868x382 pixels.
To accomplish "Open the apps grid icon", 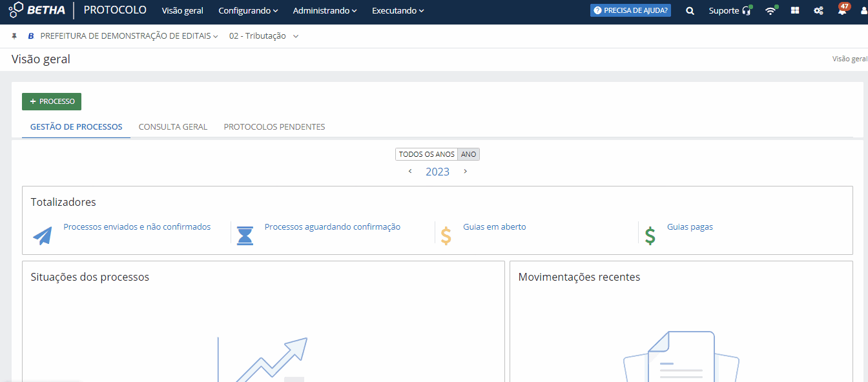I will coord(794,11).
